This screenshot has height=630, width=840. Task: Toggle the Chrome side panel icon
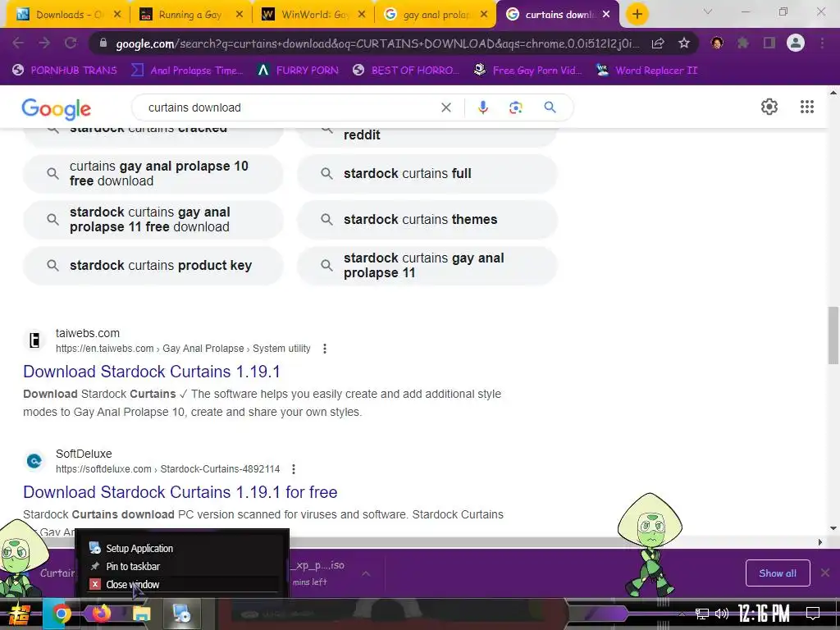pos(769,43)
